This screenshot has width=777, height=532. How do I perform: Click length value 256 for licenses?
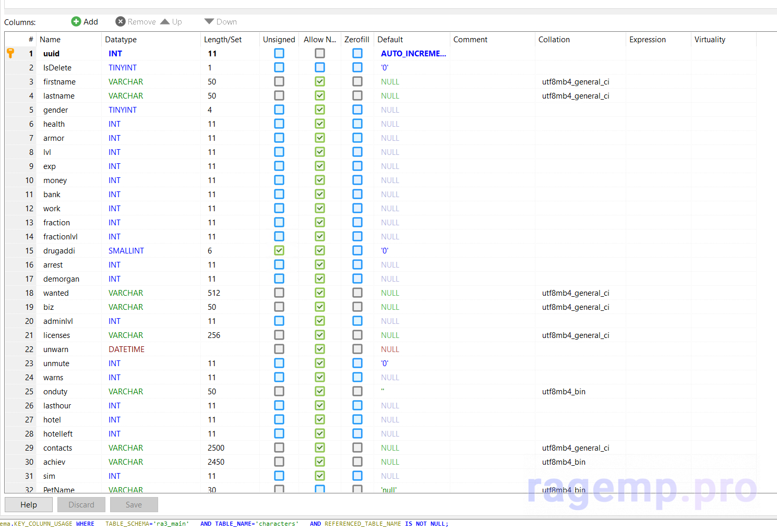[x=214, y=335]
